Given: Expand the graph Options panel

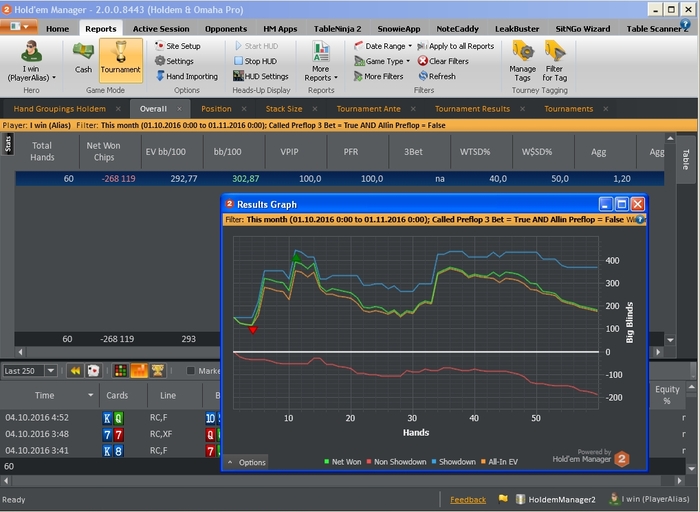Looking at the screenshot, I should tap(246, 462).
